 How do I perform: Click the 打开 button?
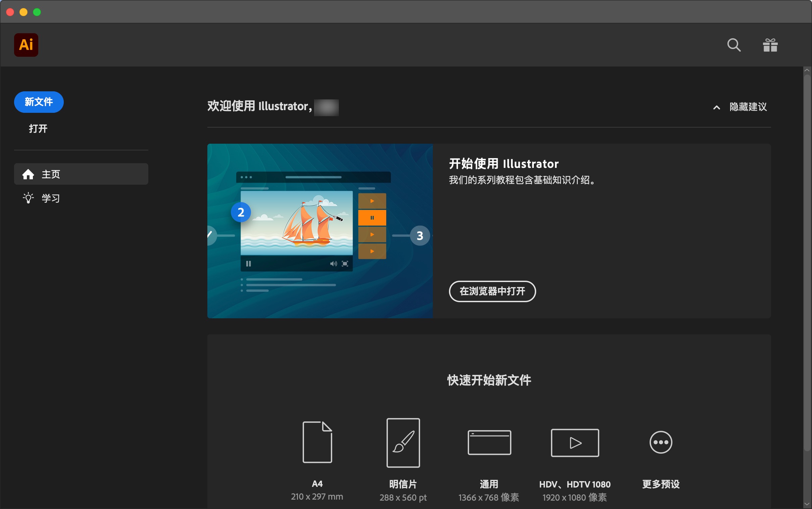pyautogui.click(x=38, y=128)
